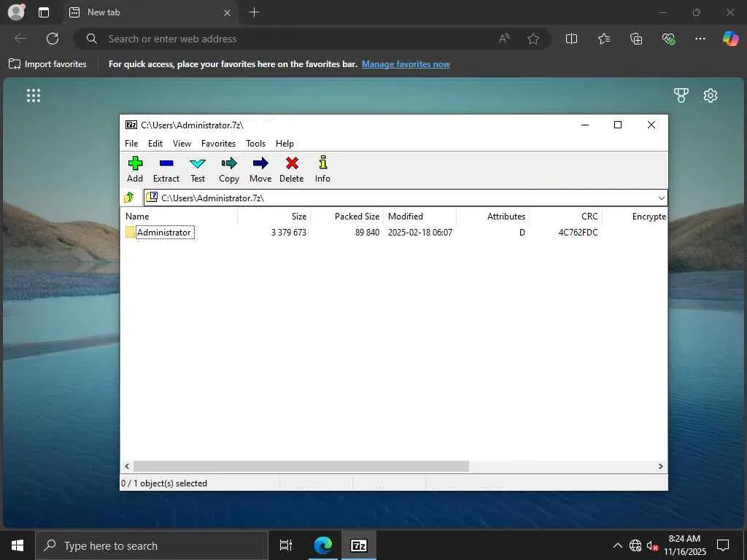
Task: Click the left scroll arrow of the file list
Action: tap(127, 466)
